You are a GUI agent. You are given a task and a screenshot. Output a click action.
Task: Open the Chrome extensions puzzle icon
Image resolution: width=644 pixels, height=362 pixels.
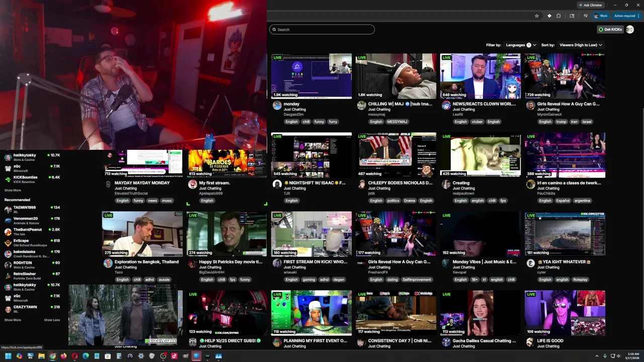point(558,16)
